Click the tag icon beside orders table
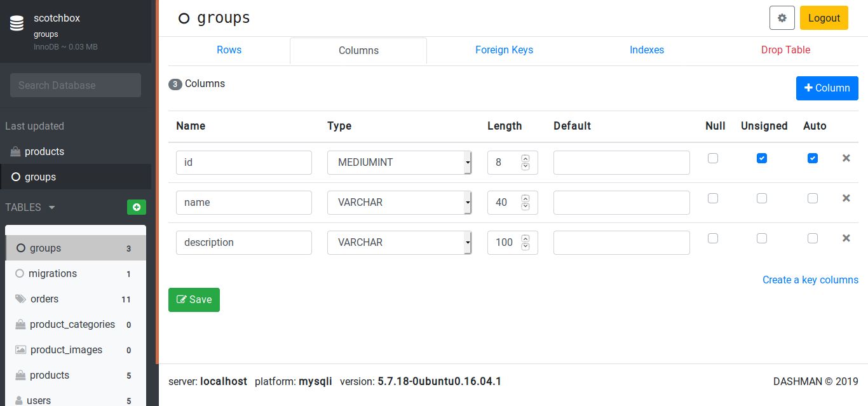The height and width of the screenshot is (406, 868). pos(21,299)
